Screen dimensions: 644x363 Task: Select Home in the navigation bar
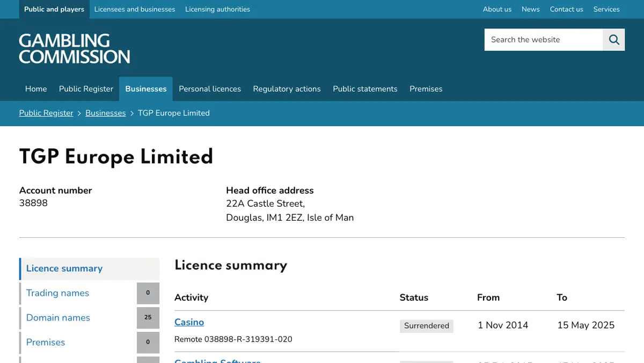pos(36,89)
